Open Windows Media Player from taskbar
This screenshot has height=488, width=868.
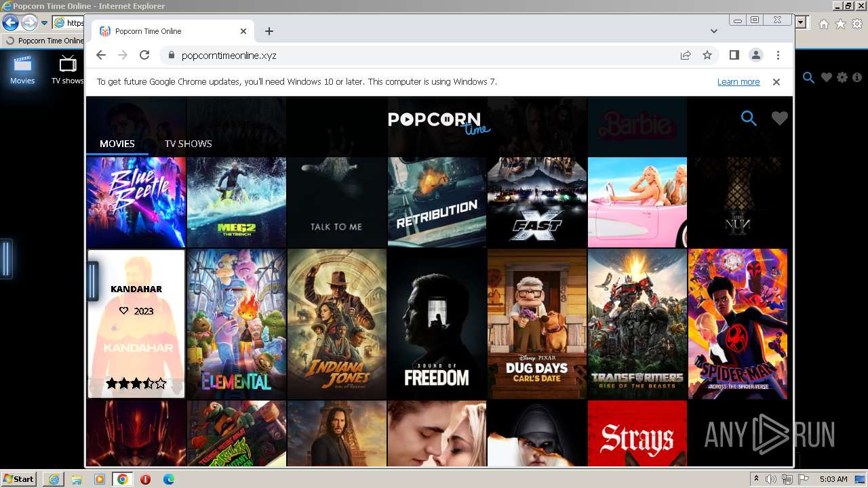100,479
